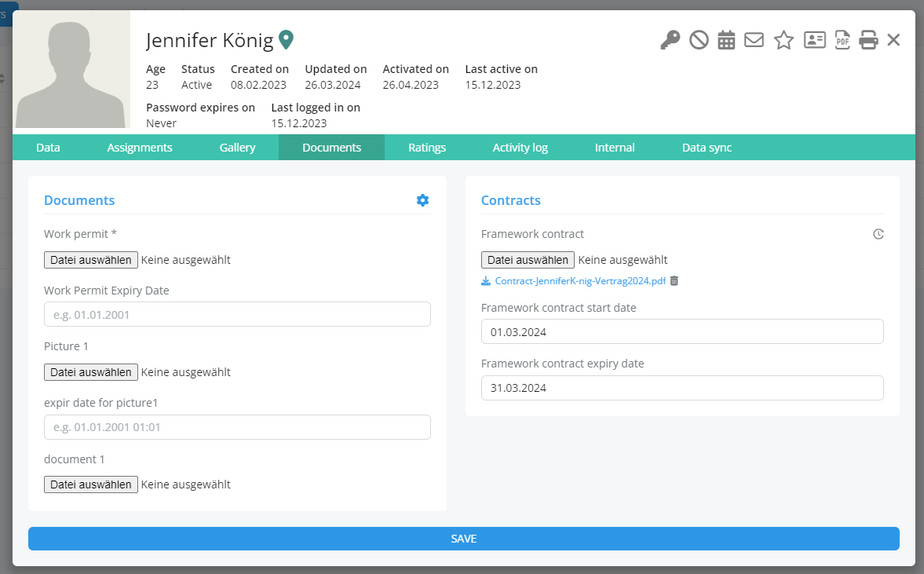Switch to the Assignments tab

pos(140,148)
